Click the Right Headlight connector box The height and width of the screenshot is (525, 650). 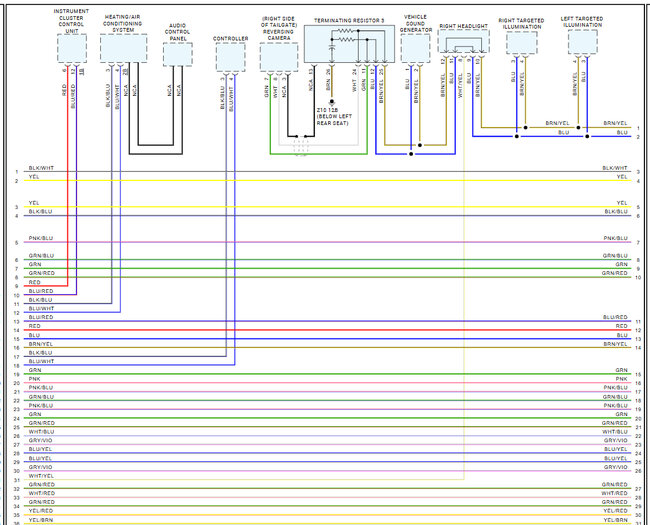click(463, 41)
